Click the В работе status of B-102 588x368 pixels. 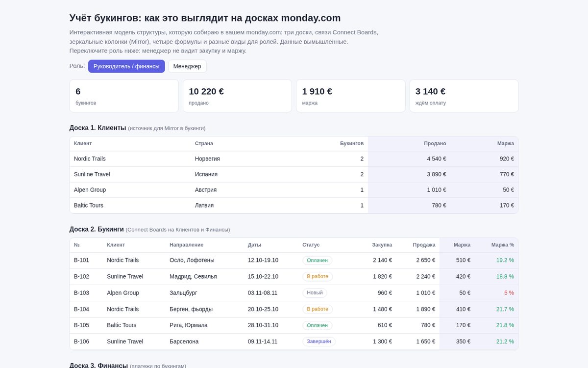click(x=318, y=277)
